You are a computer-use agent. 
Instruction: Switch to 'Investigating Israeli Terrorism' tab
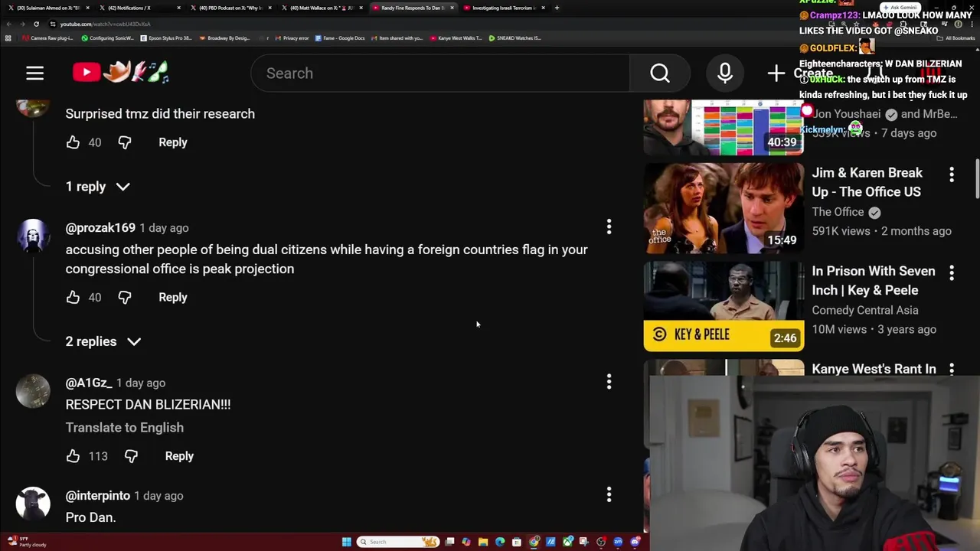click(x=504, y=8)
